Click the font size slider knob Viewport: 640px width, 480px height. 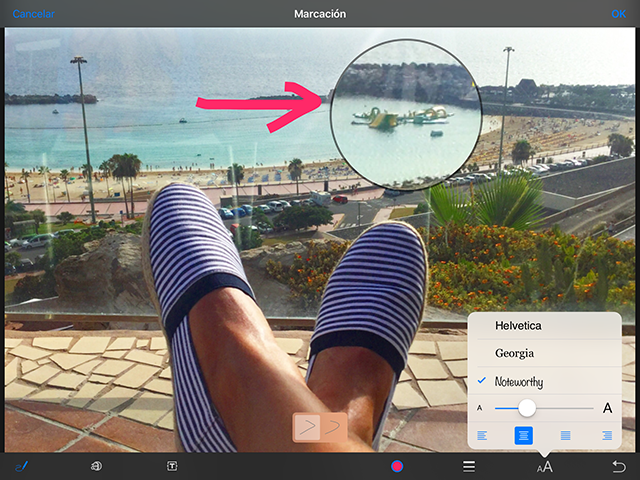[x=527, y=408]
